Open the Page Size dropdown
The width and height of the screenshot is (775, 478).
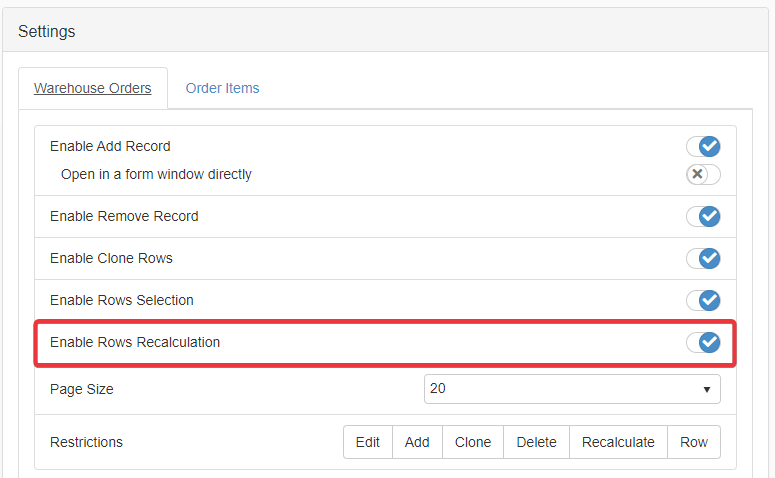pos(572,389)
